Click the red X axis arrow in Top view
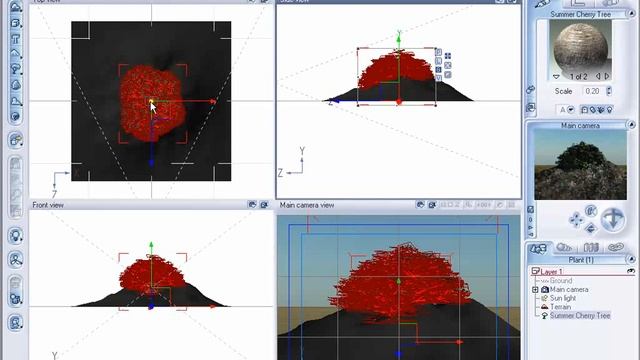The image size is (640, 360). point(212,101)
